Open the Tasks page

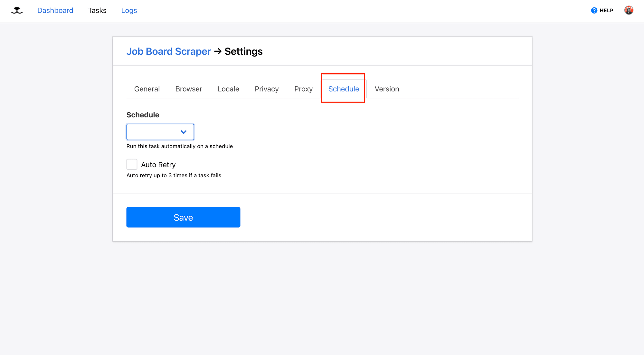point(97,11)
